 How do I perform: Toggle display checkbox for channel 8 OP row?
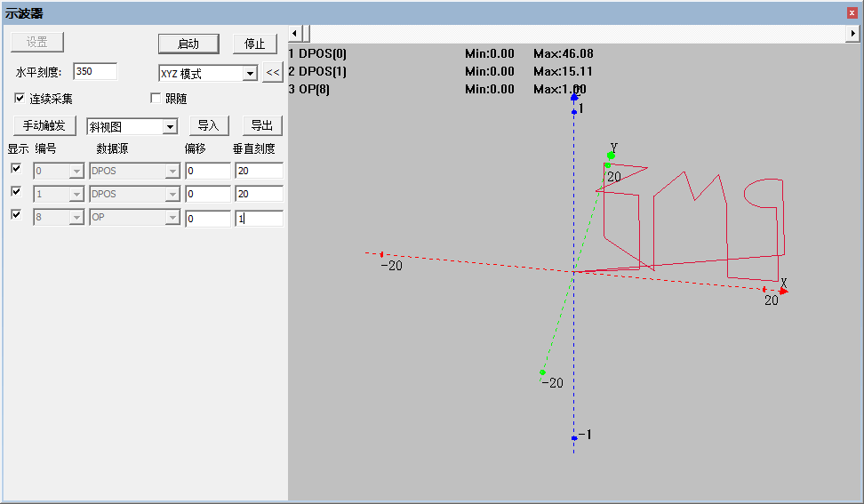tap(16, 215)
